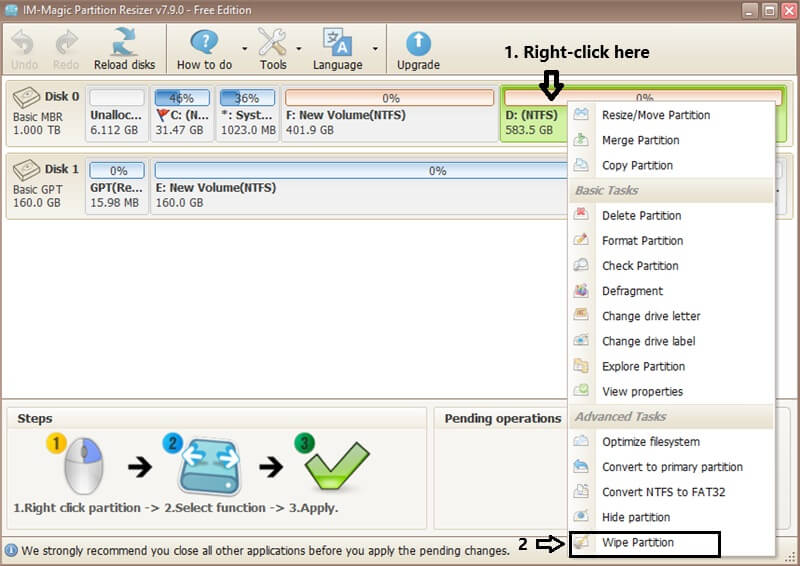This screenshot has width=800, height=566.
Task: Select the System 1023.0 MB partition
Action: click(x=247, y=114)
